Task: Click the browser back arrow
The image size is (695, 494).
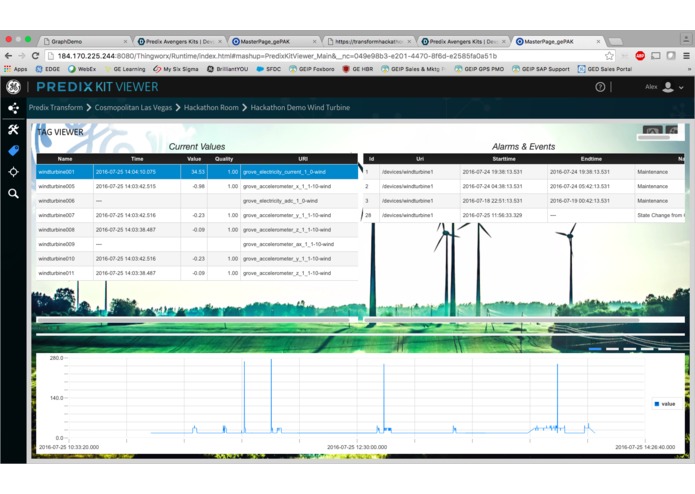Action: click(x=8, y=56)
